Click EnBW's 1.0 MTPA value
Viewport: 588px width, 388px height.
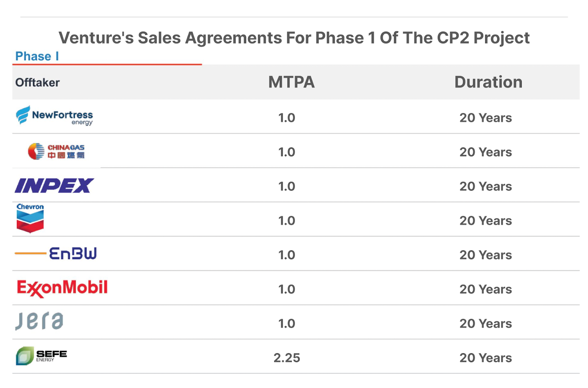(x=287, y=255)
